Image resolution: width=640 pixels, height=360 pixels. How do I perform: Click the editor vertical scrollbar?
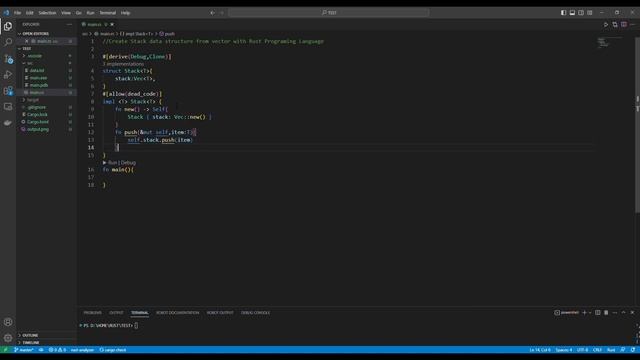click(x=637, y=124)
